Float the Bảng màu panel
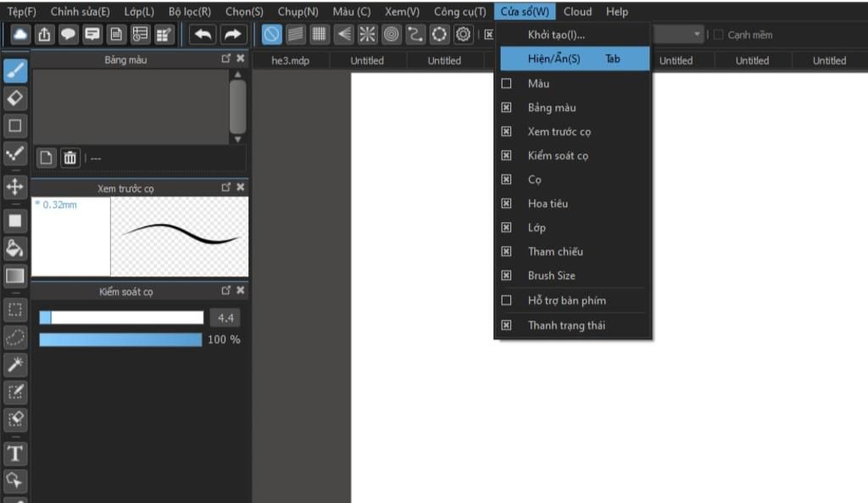 (x=225, y=59)
